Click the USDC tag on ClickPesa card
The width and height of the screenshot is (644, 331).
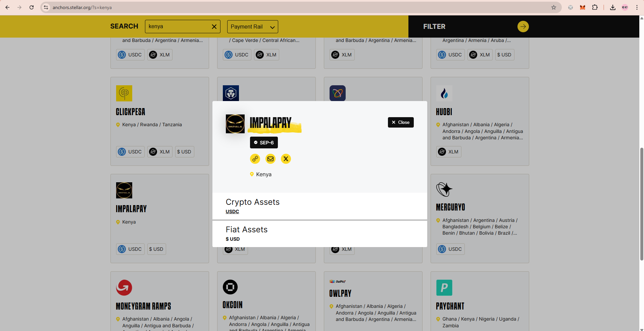pos(130,152)
